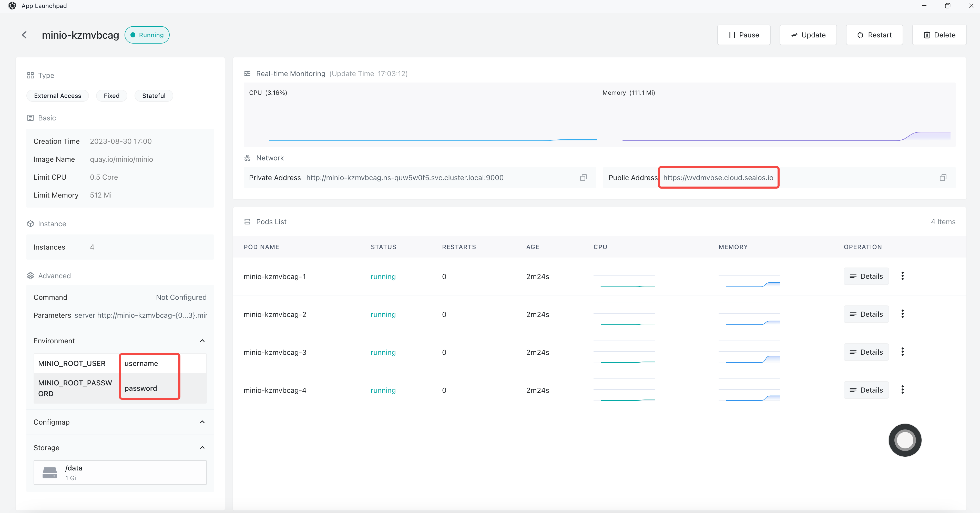The image size is (980, 513).
Task: Click the App Launchpad logo icon
Action: click(x=12, y=6)
